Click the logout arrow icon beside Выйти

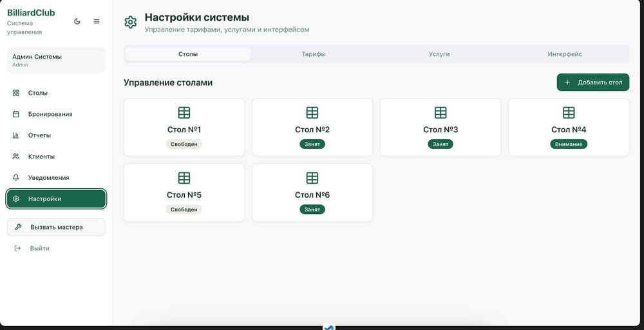tap(17, 248)
